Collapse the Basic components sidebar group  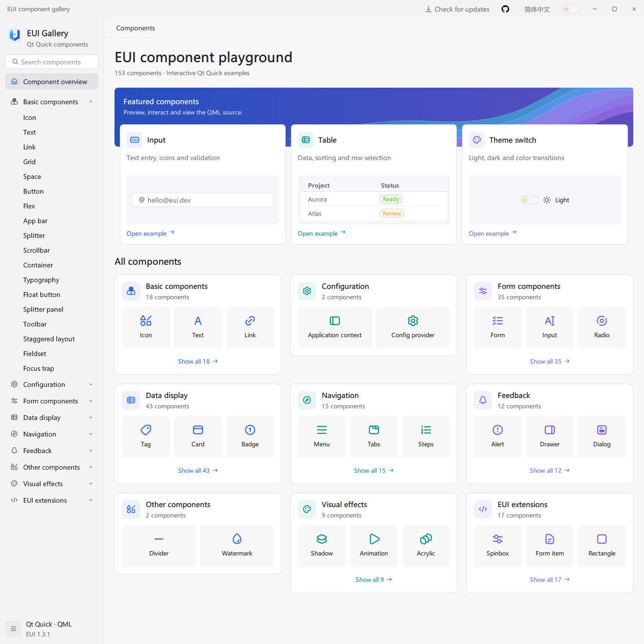[x=52, y=102]
